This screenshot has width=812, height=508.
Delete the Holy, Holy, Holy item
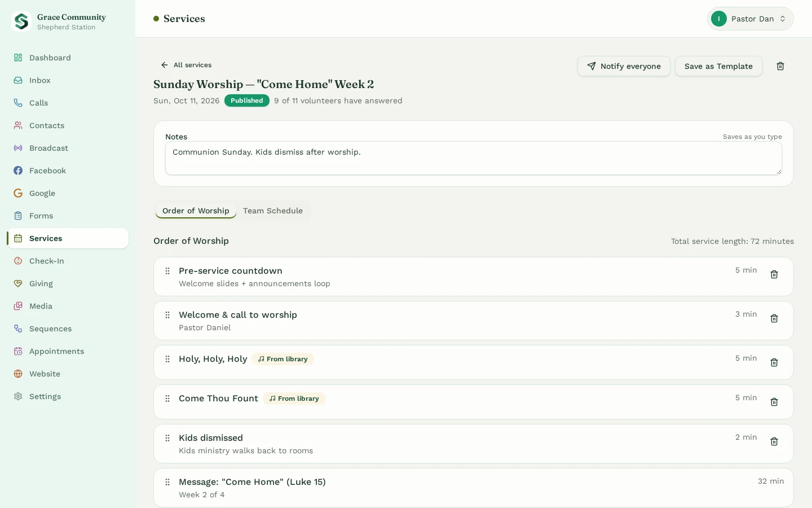tap(774, 362)
